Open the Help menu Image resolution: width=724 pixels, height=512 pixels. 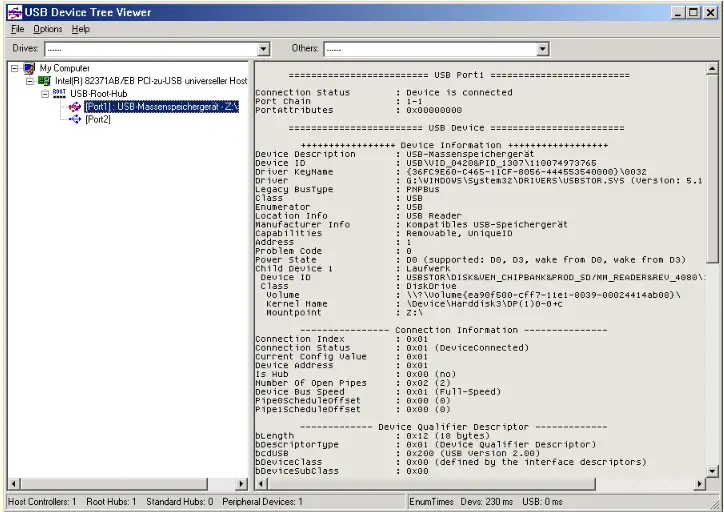pos(81,29)
